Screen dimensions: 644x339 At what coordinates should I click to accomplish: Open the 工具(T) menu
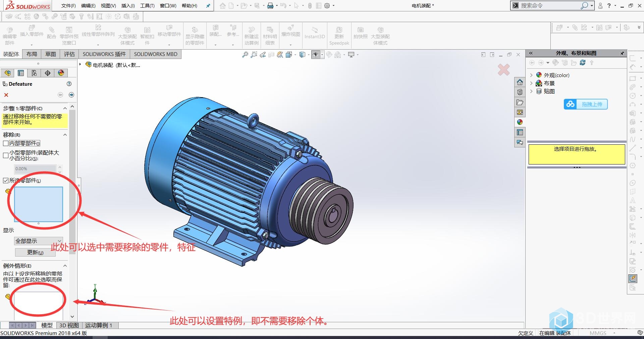(x=147, y=6)
